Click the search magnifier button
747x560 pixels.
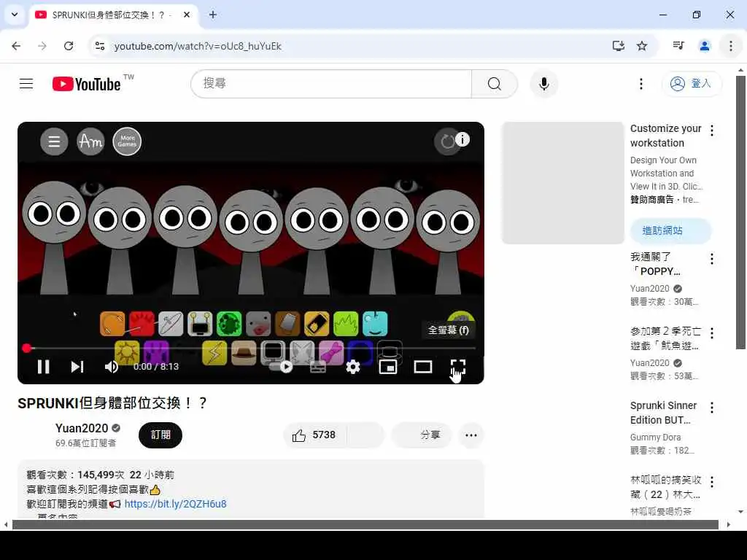pos(495,84)
